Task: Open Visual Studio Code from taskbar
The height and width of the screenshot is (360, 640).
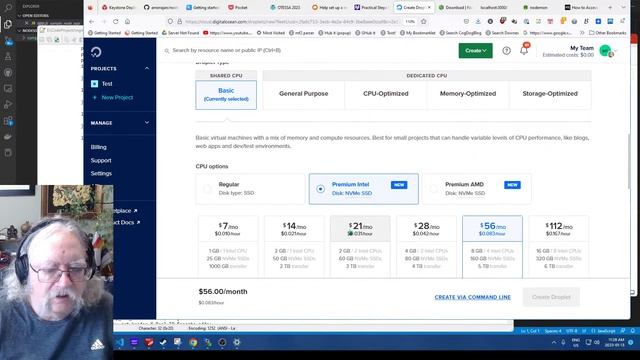Action: coord(120,342)
